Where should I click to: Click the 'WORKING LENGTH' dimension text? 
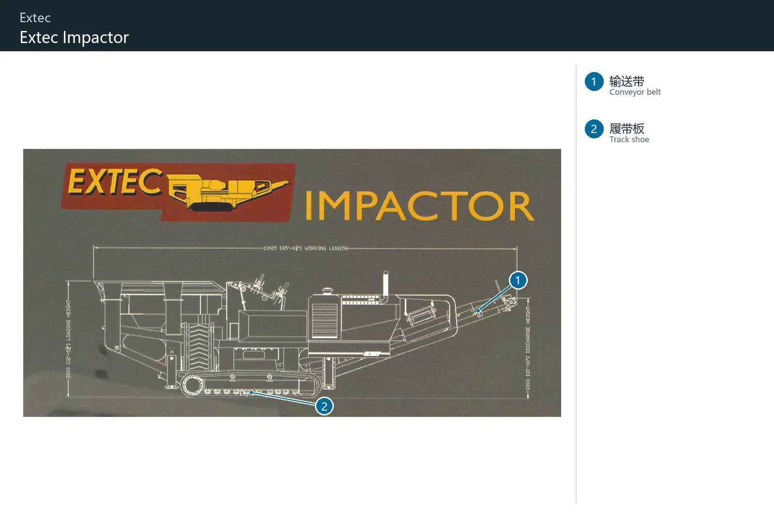click(326, 248)
